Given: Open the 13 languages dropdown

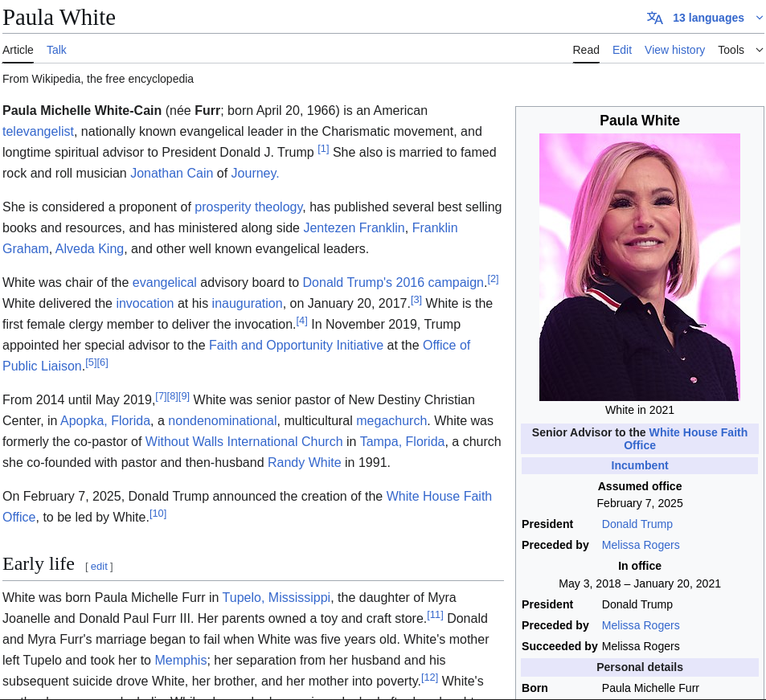Looking at the screenshot, I should click(708, 18).
